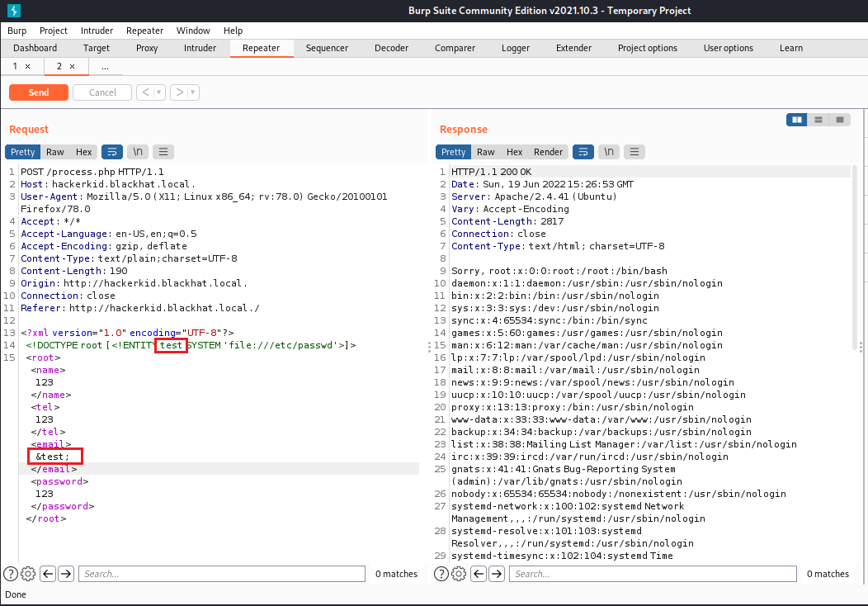The width and height of the screenshot is (868, 606).
Task: Open the Learn tab
Action: point(791,48)
